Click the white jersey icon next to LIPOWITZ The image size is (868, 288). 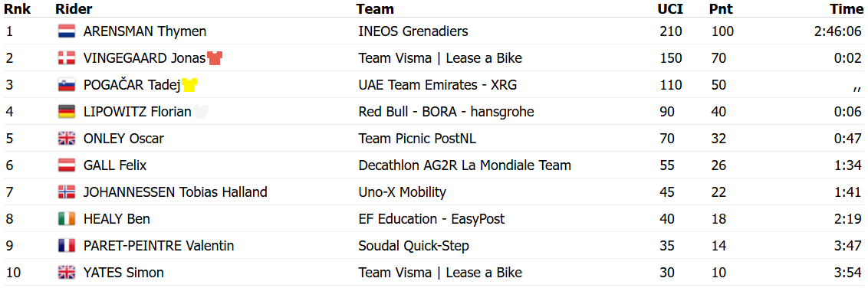200,113
